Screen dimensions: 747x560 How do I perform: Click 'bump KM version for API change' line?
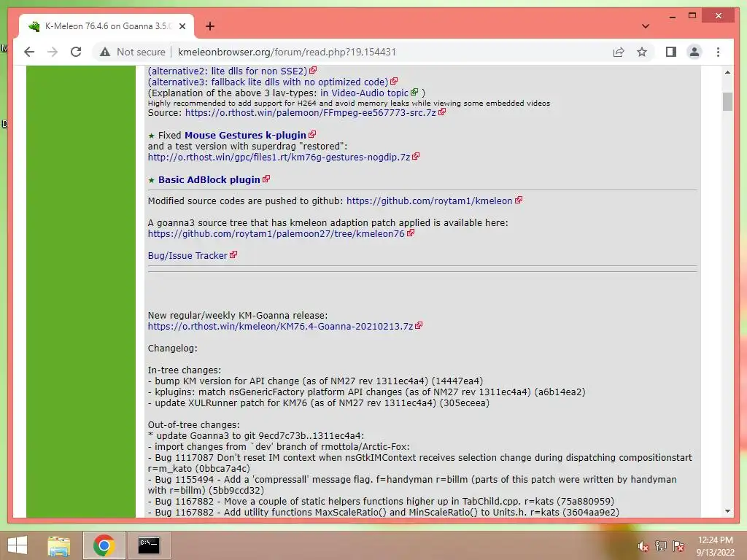tap(315, 381)
